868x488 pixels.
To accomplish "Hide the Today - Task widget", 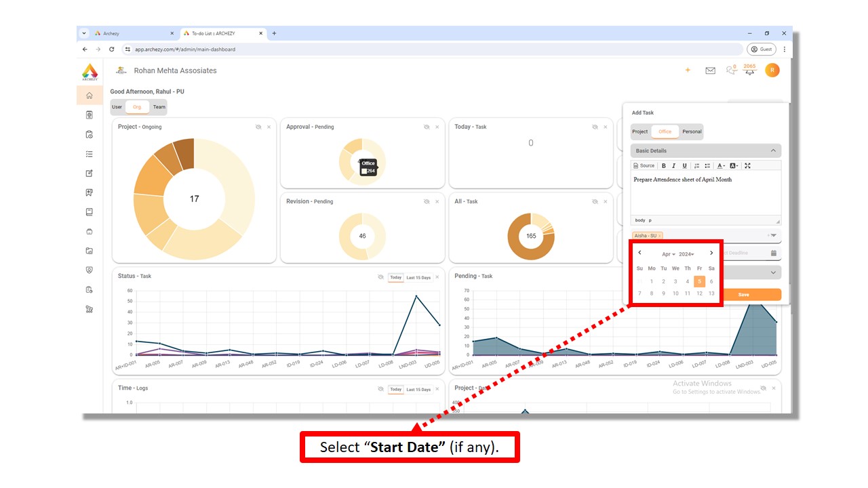I will click(x=595, y=127).
